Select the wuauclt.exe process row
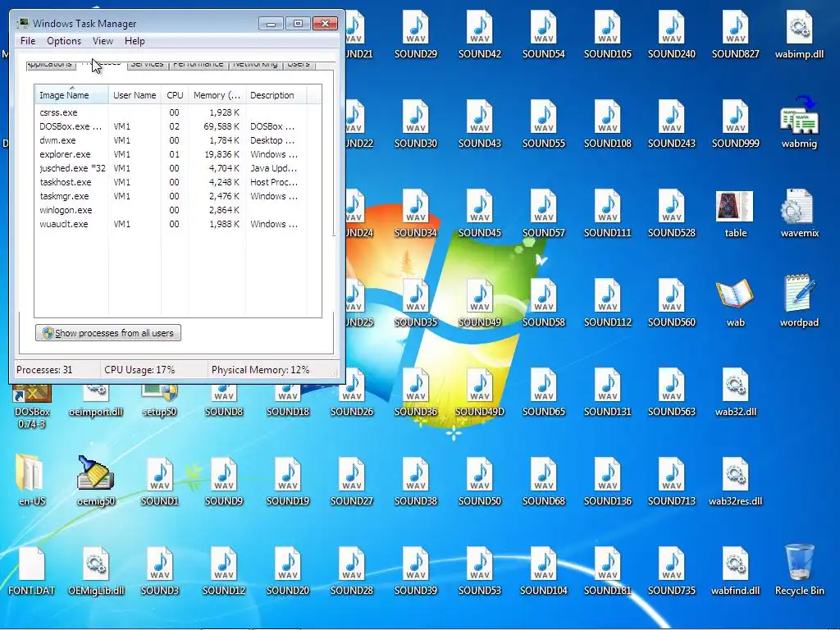 pyautogui.click(x=178, y=224)
